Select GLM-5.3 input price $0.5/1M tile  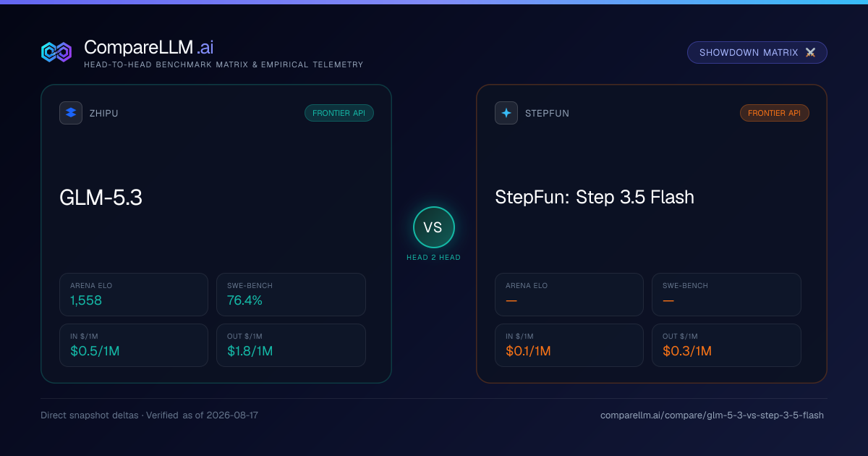134,345
